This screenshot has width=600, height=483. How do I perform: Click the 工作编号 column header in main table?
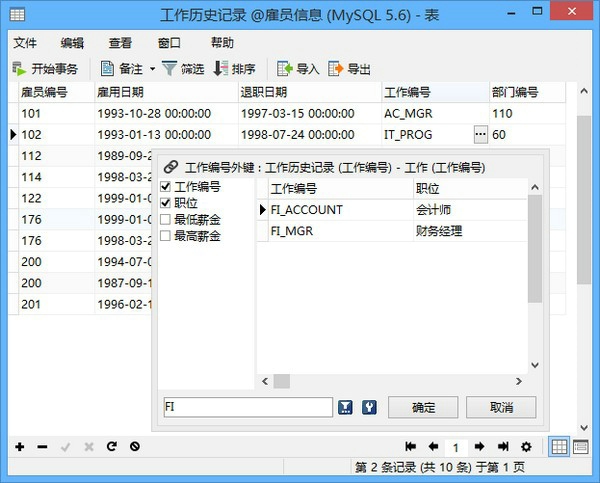click(435, 92)
